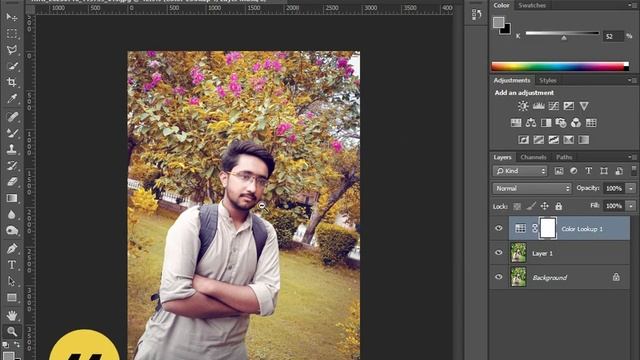The width and height of the screenshot is (640, 360).
Task: Add a Color Balance adjustment
Action: (531, 122)
